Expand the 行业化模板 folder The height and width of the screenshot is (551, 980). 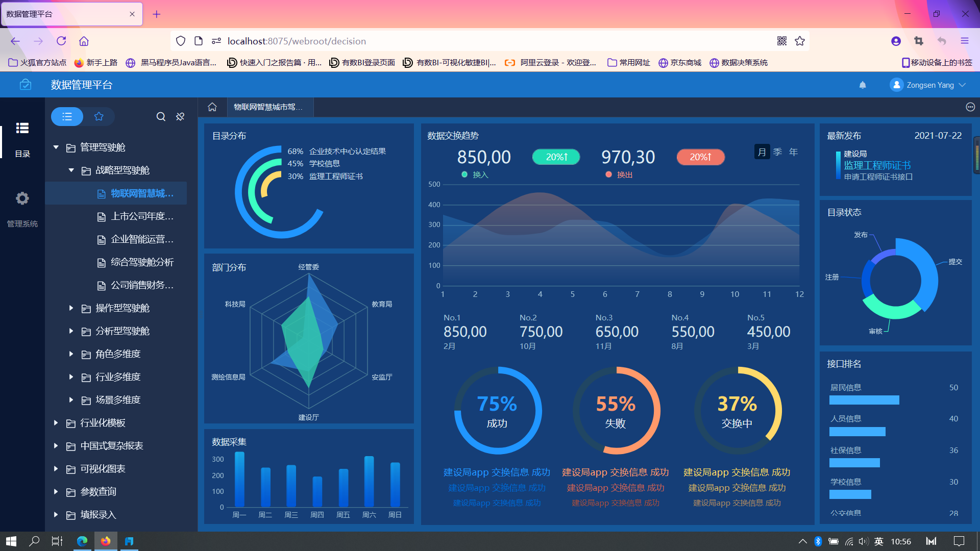coord(56,423)
